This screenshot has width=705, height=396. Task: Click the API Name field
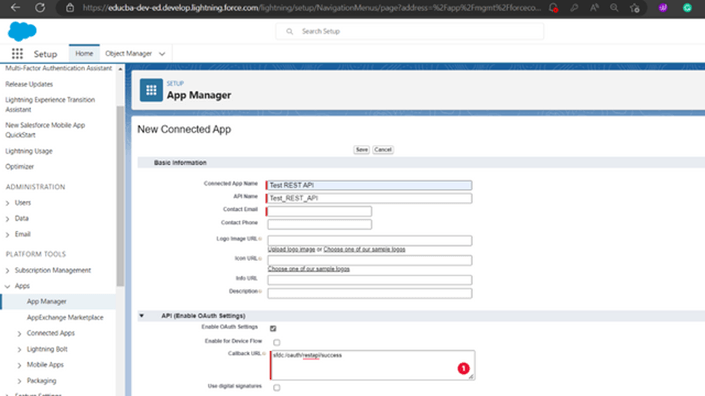point(370,198)
